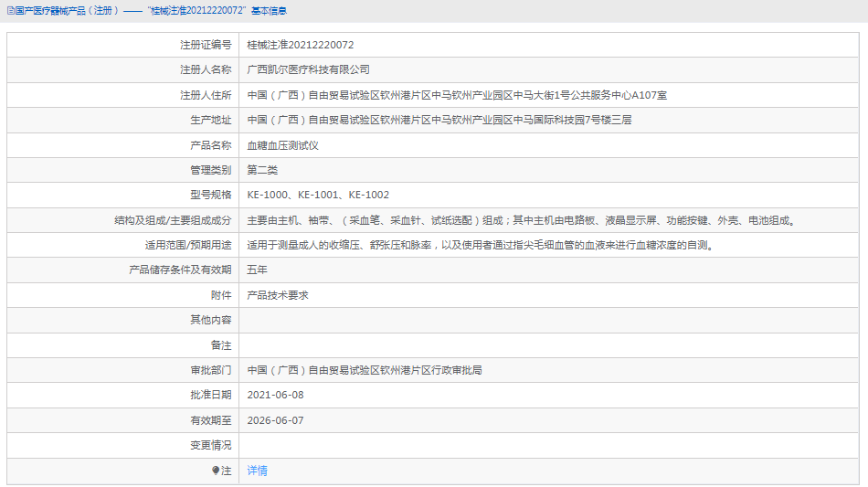Click the lightbulb icon next to 注
This screenshot has width=868, height=487.
click(x=216, y=471)
